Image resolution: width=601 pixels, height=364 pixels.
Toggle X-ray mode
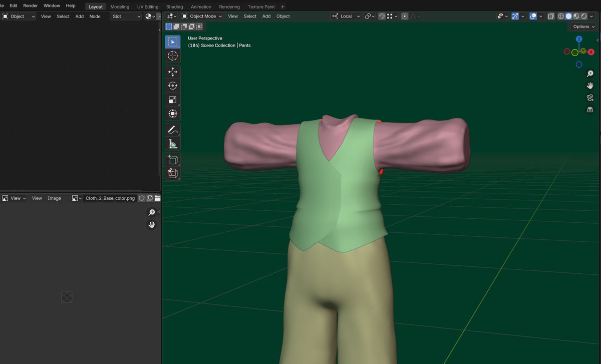[x=551, y=16]
